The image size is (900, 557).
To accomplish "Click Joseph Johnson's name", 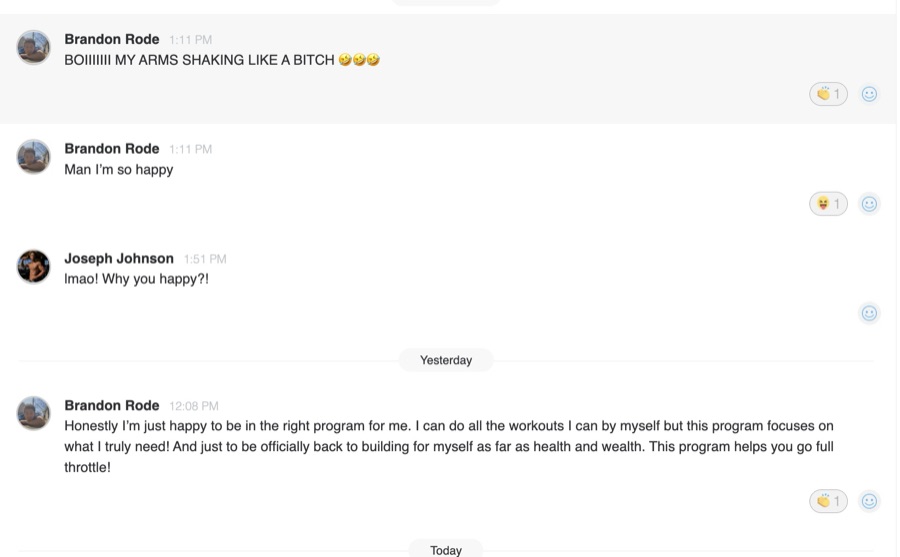I will [x=119, y=258].
